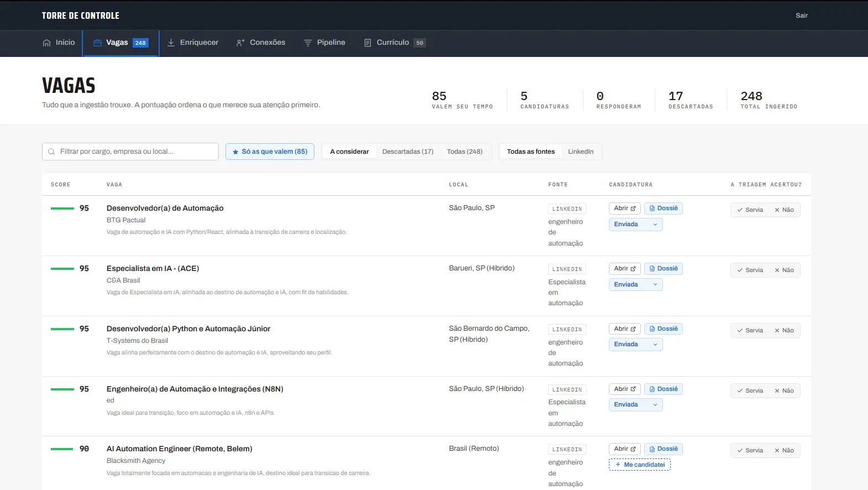The image size is (868, 490).
Task: Open the BTG Pactual job via Abrir
Action: (625, 208)
